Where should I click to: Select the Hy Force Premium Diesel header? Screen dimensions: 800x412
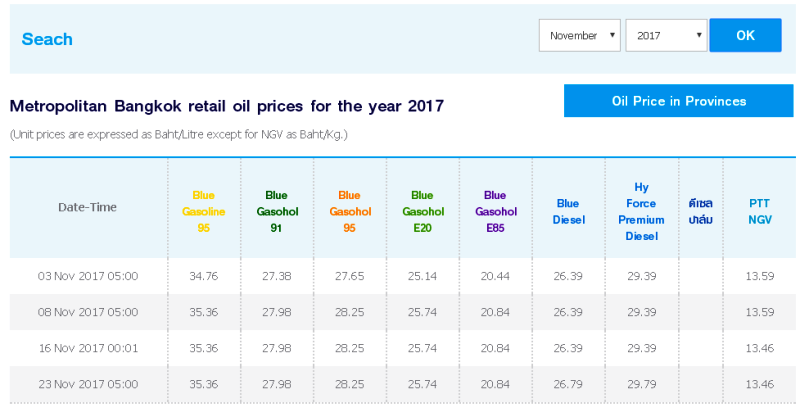pyautogui.click(x=641, y=212)
